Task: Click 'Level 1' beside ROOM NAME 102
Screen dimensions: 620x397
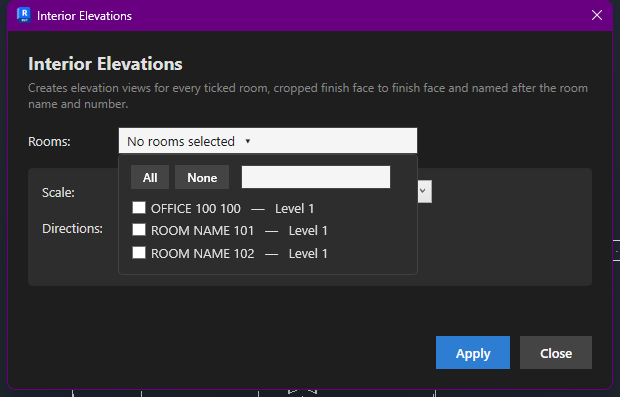Action: click(x=308, y=253)
